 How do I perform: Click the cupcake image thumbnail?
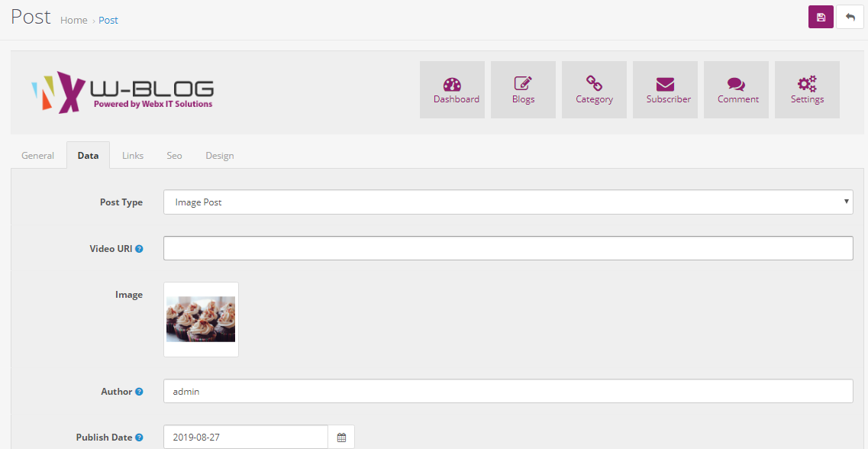[201, 319]
